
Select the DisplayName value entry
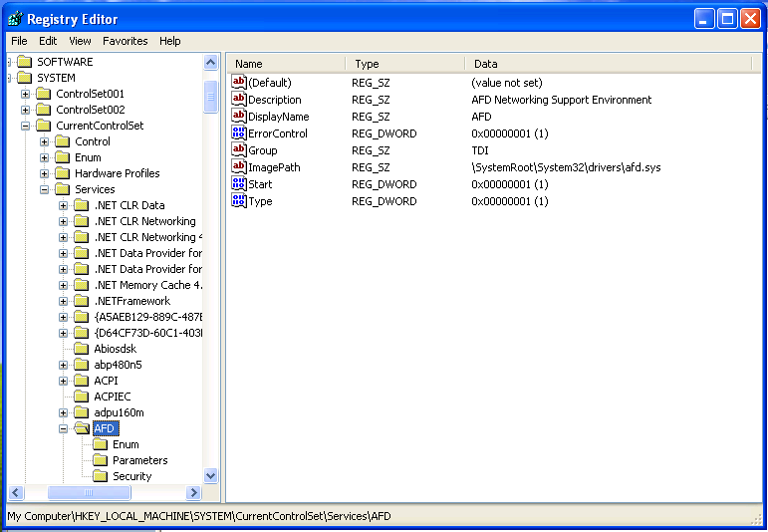[x=278, y=117]
